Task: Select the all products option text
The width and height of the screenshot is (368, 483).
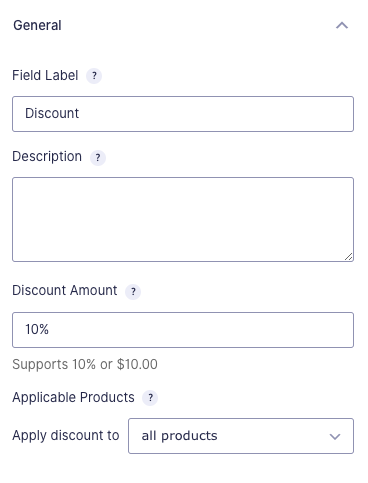Action: (179, 436)
